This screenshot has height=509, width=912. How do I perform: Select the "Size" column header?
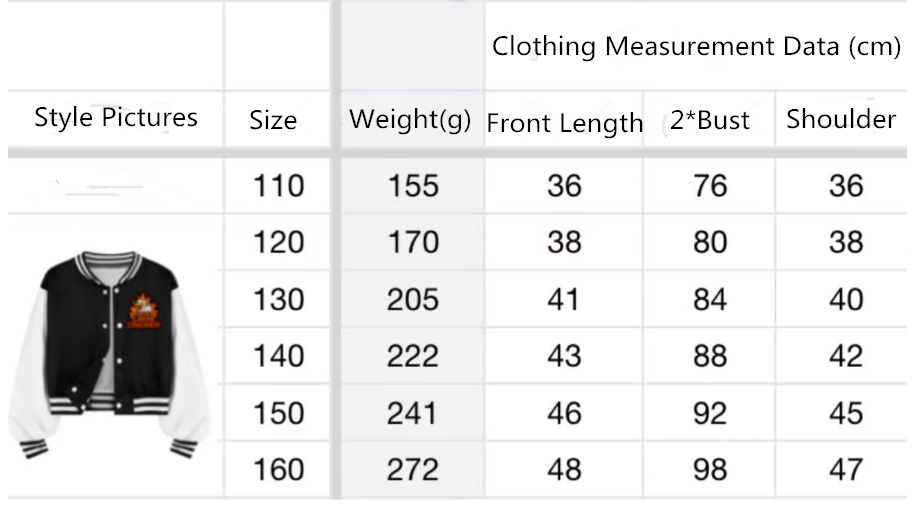tap(273, 121)
